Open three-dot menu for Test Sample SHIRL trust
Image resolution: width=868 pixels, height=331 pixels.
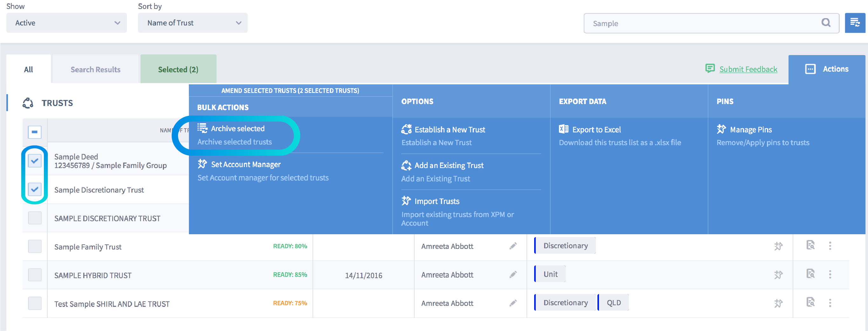(830, 303)
